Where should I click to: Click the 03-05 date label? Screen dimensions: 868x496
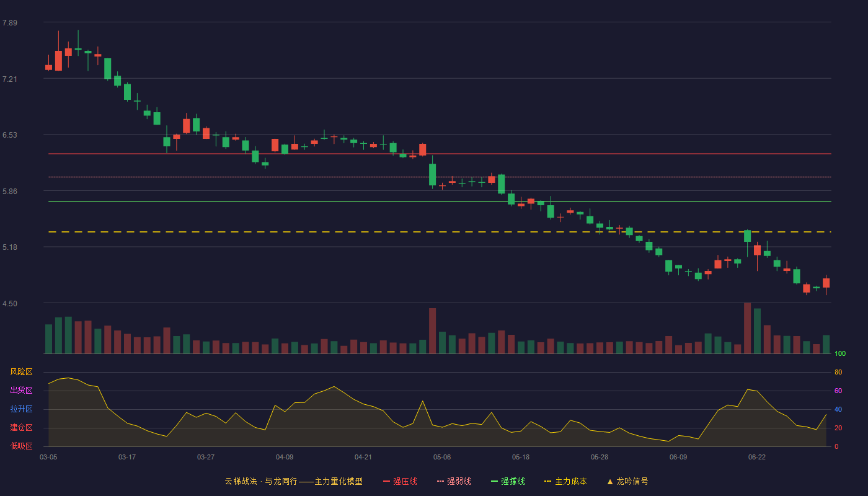pos(48,457)
